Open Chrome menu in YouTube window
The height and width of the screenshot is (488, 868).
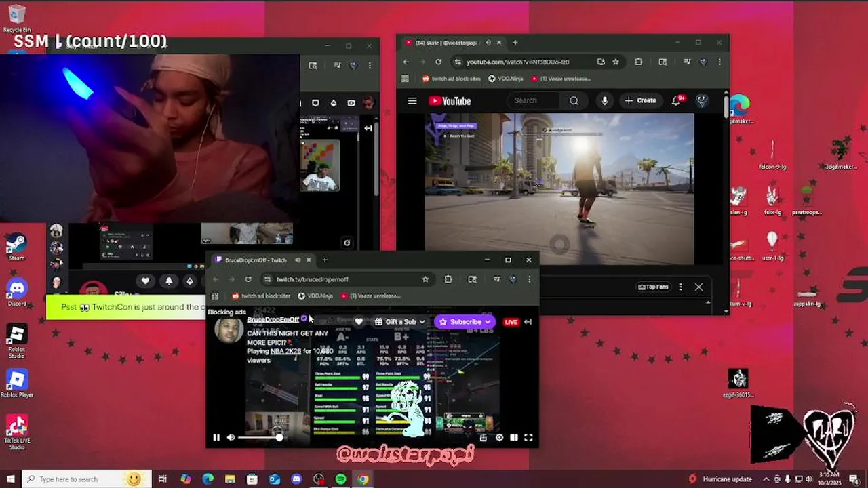coord(719,62)
